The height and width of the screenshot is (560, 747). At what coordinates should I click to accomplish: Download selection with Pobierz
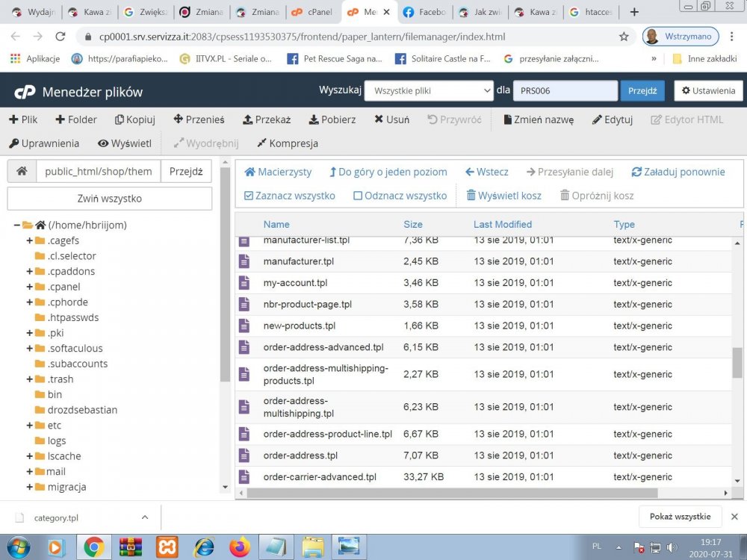pyautogui.click(x=332, y=119)
